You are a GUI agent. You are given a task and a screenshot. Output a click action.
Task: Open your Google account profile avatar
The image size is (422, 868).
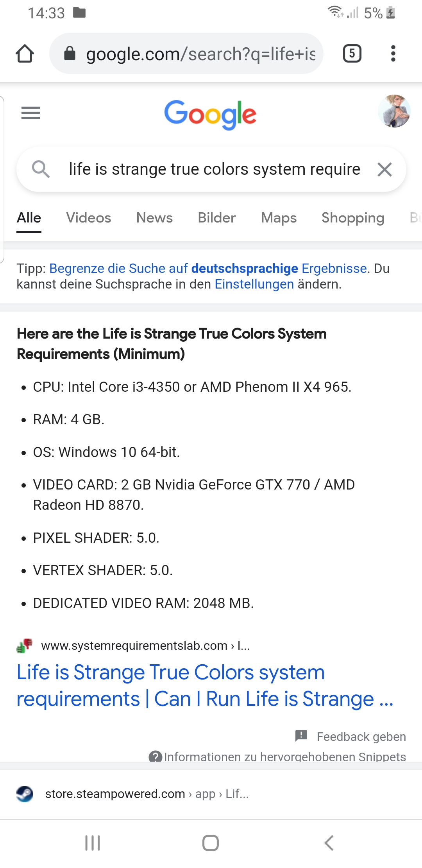[x=395, y=113]
